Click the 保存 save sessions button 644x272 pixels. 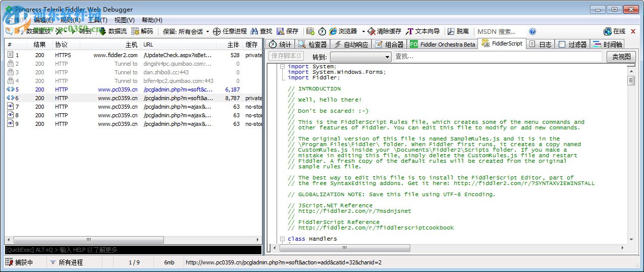click(x=288, y=31)
